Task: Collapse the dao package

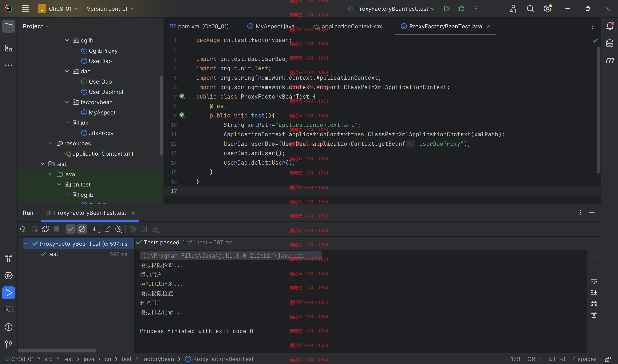Action: (67, 71)
